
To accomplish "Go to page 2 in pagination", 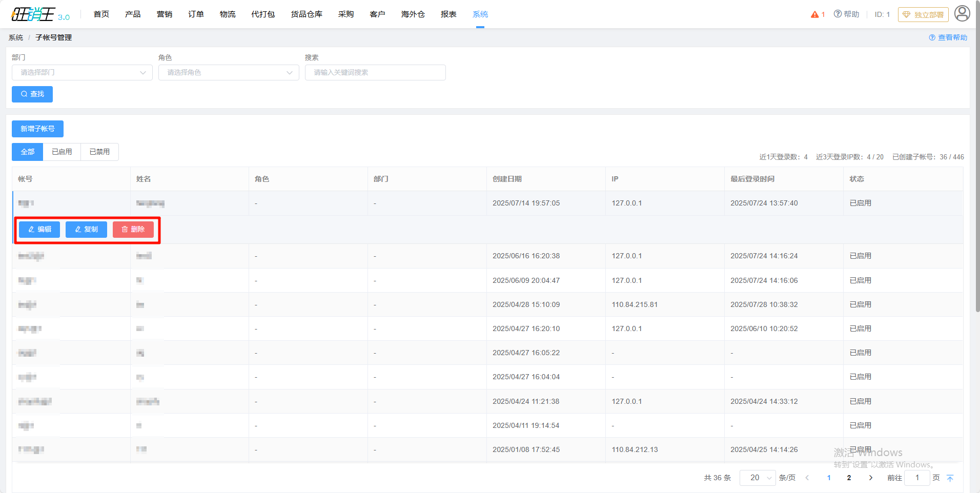I will point(849,478).
